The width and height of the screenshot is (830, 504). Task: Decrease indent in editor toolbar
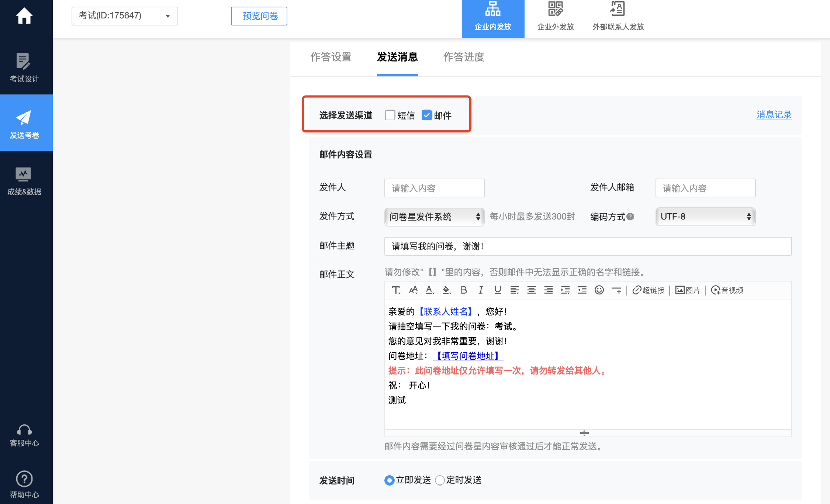[582, 290]
